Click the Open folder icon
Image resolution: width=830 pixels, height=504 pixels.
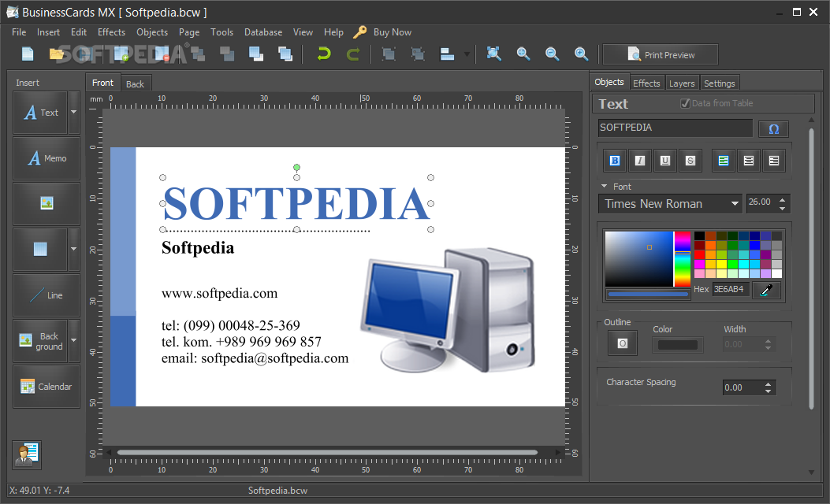coord(57,54)
